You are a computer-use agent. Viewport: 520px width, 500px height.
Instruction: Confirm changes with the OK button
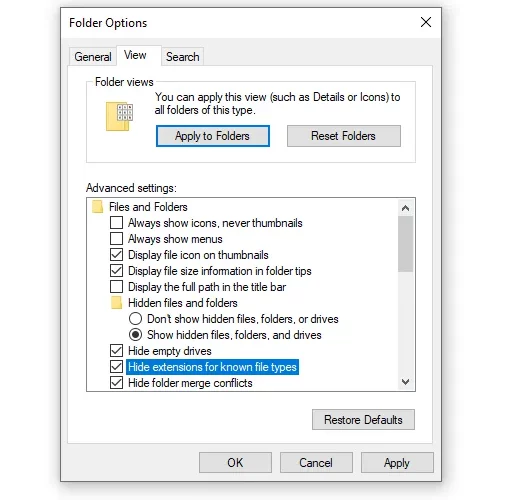[x=235, y=463]
